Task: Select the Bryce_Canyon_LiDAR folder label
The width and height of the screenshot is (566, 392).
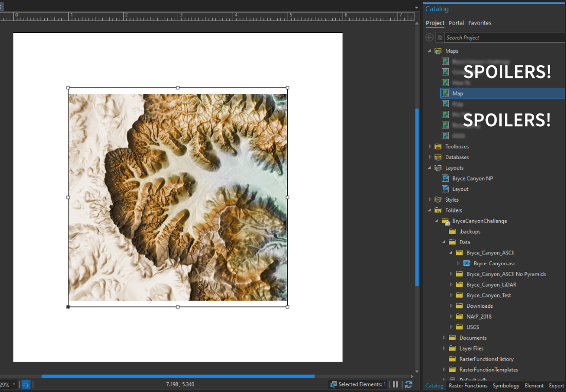Action: pos(491,285)
